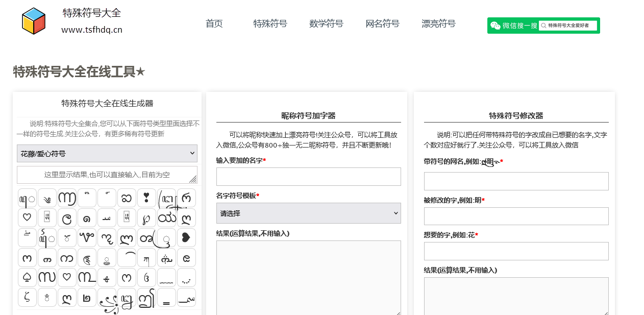Click the 输入要加的名字 input field
644x315 pixels.
pyautogui.click(x=308, y=176)
